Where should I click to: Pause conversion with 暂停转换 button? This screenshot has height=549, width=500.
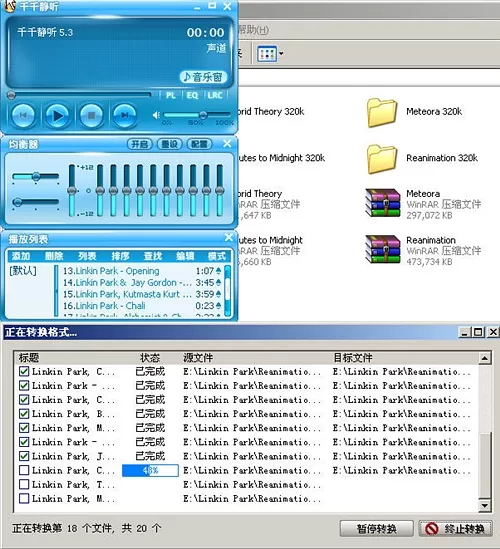[376, 529]
